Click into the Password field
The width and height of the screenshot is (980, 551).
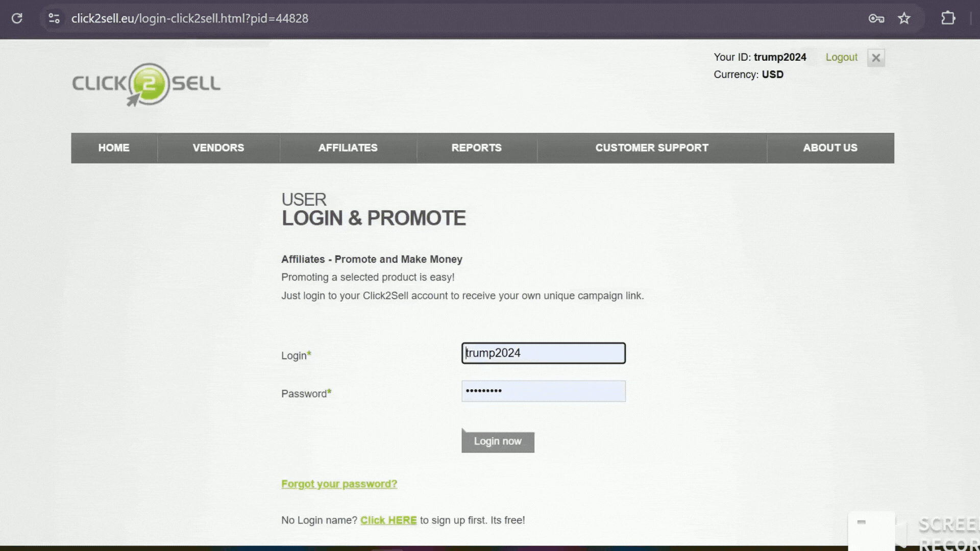click(543, 391)
